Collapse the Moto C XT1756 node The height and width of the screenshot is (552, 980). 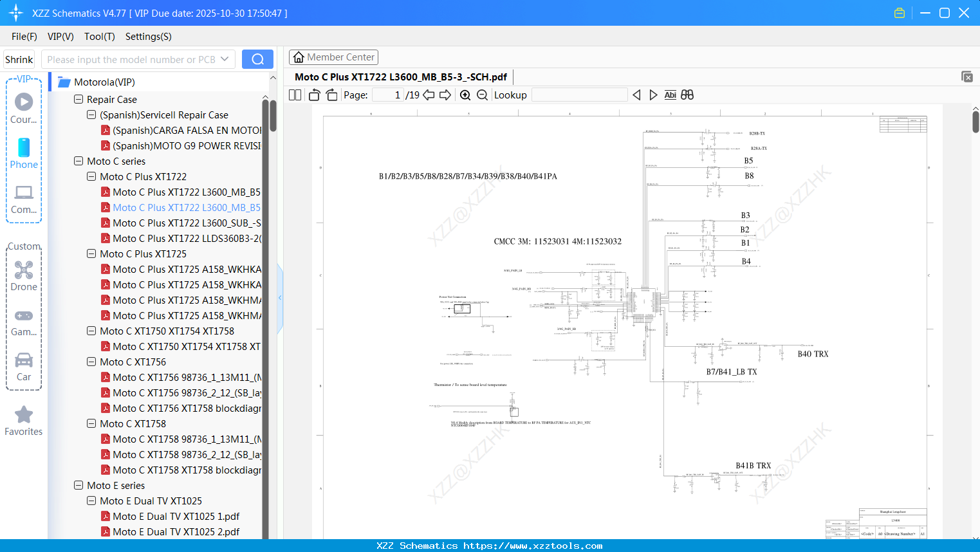(x=91, y=362)
